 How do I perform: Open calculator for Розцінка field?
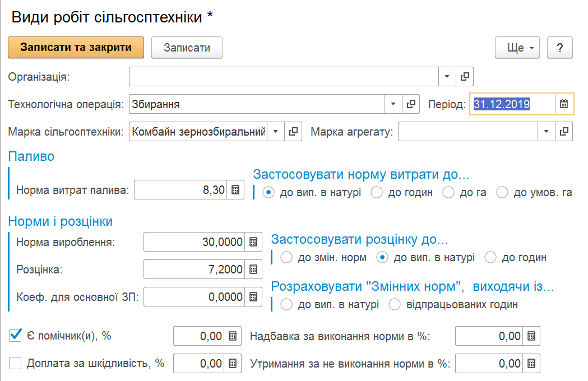click(x=253, y=270)
